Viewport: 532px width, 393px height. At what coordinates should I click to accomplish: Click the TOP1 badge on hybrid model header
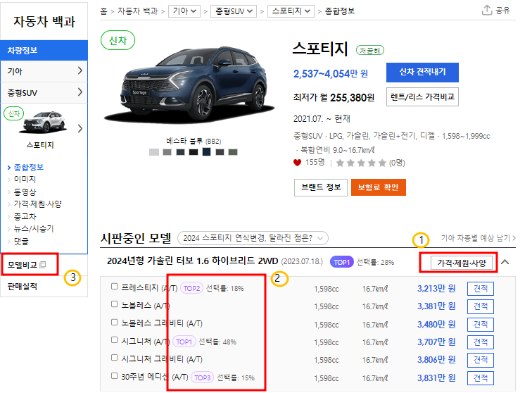pyautogui.click(x=342, y=262)
